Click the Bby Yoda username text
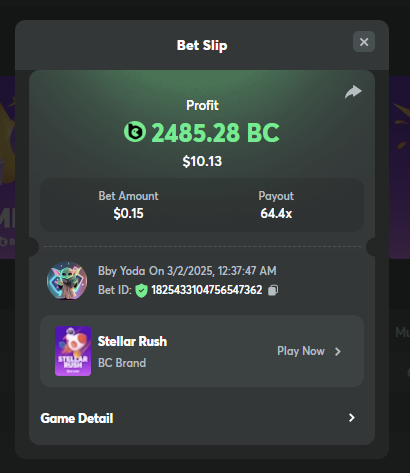Viewport: 410px width, 473px height. [121, 271]
